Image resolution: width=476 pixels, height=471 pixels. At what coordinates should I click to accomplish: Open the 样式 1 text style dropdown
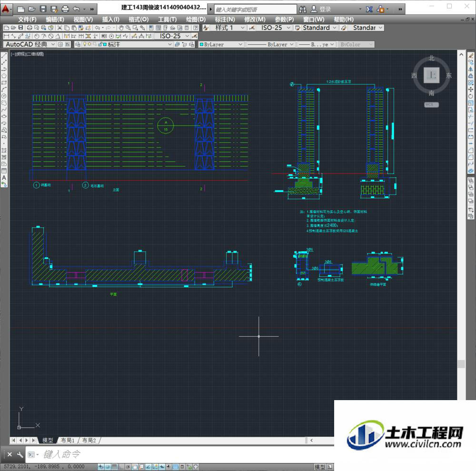click(x=228, y=28)
